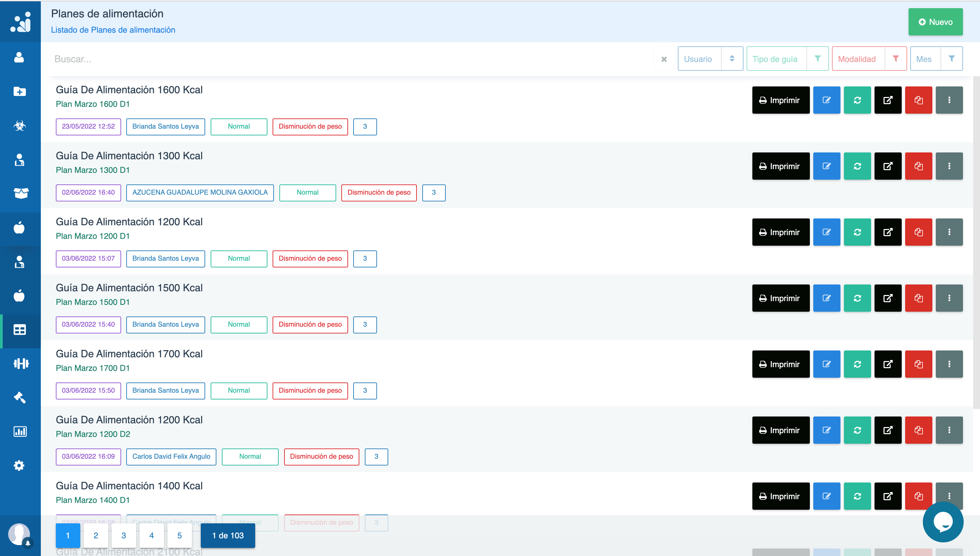Image resolution: width=980 pixels, height=556 pixels.
Task: Refresh the Plan Marzo 1600 D1 guide
Action: tap(857, 100)
